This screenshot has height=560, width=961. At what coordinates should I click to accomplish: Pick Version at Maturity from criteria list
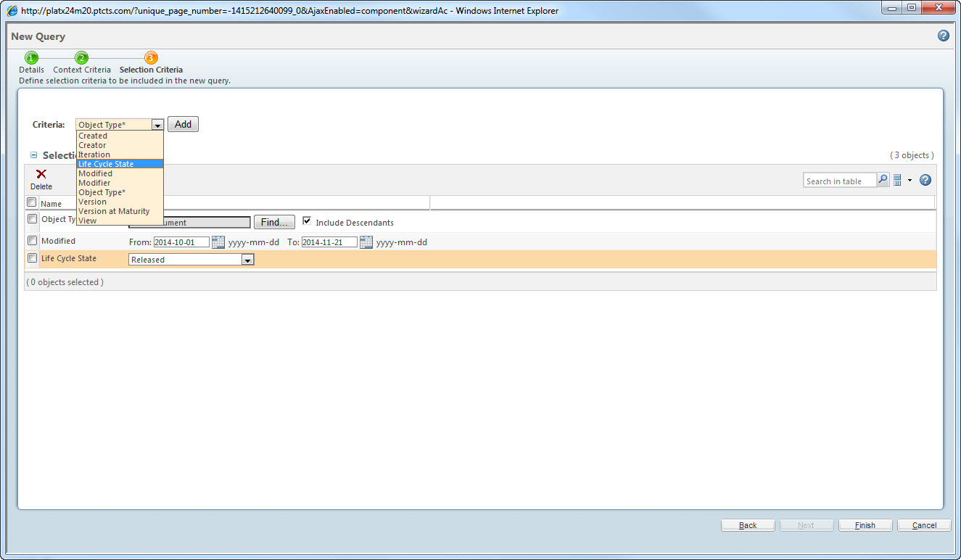pyautogui.click(x=120, y=211)
